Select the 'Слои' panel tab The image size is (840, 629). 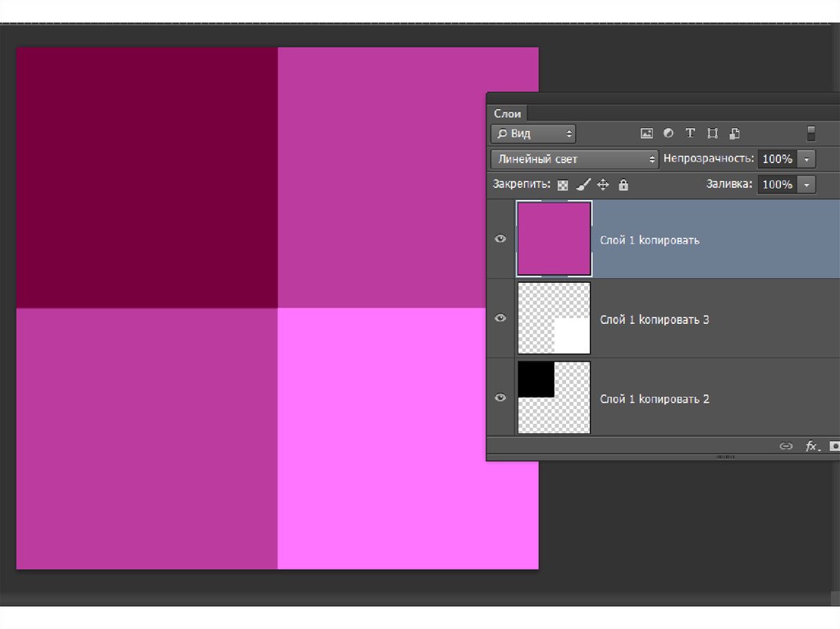(507, 114)
